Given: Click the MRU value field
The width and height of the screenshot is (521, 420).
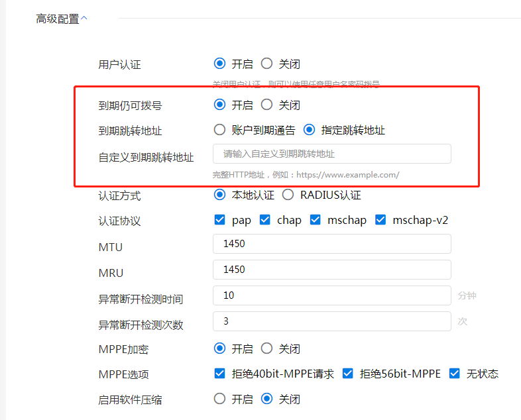Looking at the screenshot, I should click(x=331, y=270).
